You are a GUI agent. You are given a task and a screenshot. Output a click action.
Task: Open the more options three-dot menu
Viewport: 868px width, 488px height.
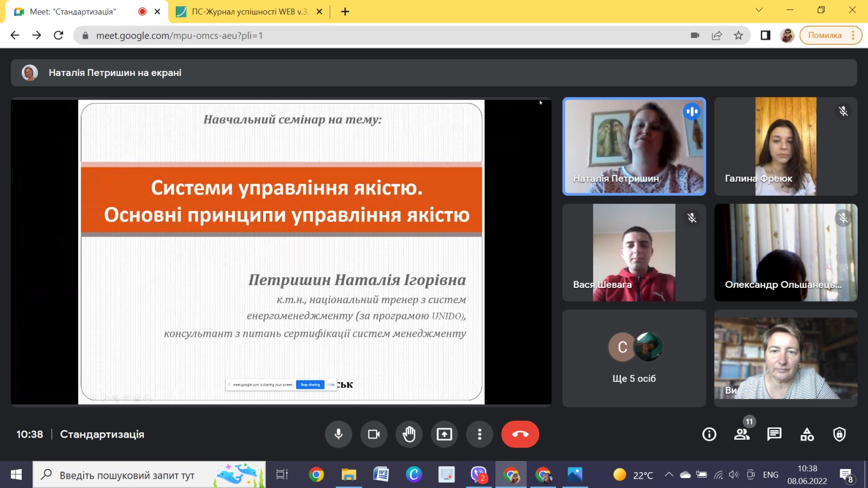pyautogui.click(x=480, y=434)
